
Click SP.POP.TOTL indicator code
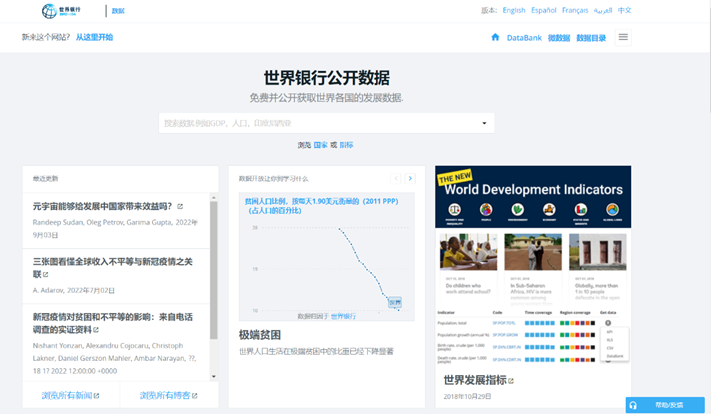tap(504, 323)
